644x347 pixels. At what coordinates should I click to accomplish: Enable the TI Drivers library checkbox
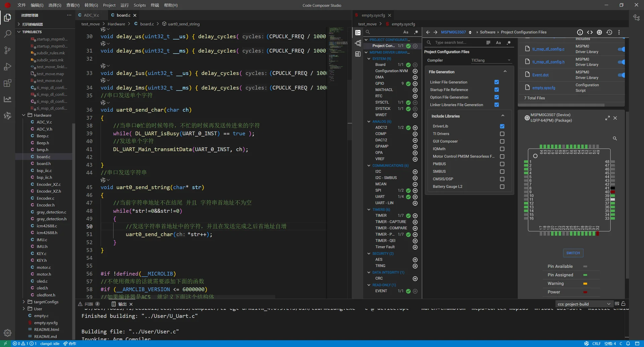coord(502,134)
